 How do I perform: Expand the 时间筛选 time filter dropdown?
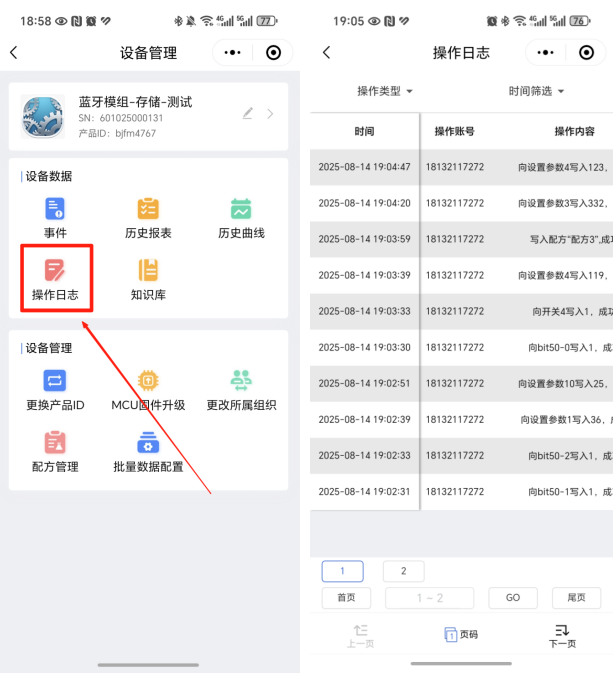[536, 91]
